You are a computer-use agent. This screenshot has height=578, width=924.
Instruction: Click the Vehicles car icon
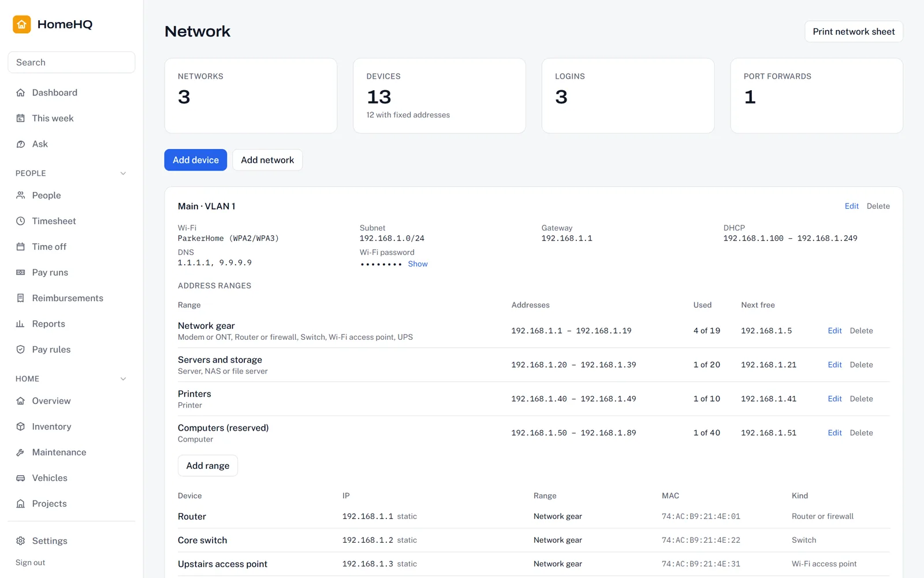pos(21,478)
